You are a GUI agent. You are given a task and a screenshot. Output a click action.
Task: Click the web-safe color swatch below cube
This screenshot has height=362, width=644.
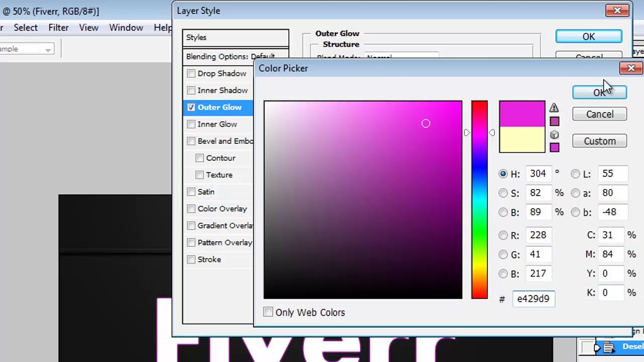554,147
